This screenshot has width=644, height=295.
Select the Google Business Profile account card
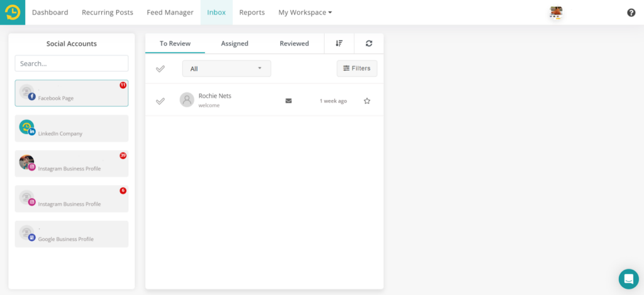point(72,234)
